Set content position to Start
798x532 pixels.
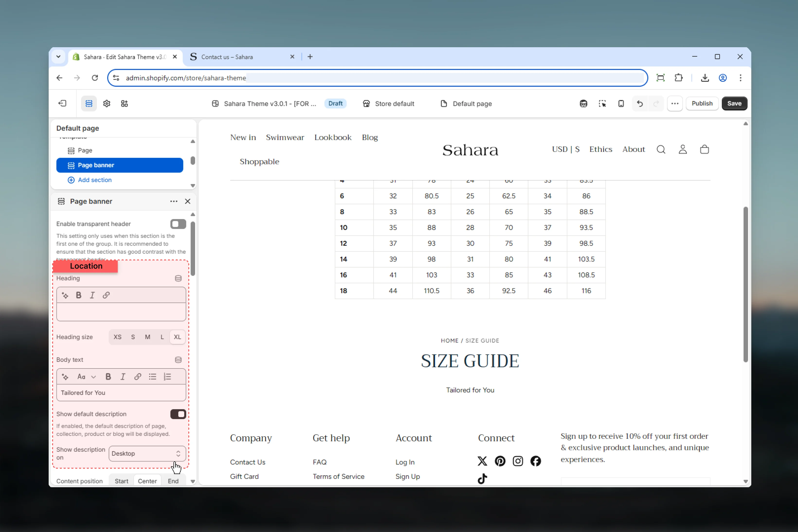121,481
